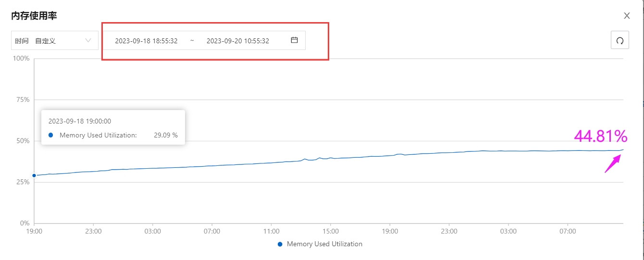
Task: Expand the 自定义 time dropdown arrow
Action: [x=88, y=40]
